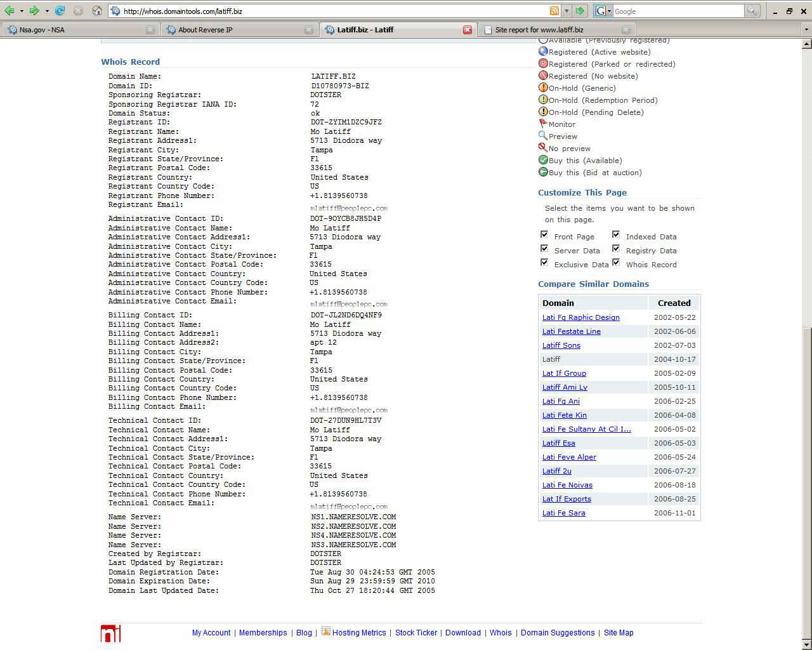Click into the Google search field
Image resolution: width=812 pixels, height=650 pixels.
[x=678, y=11]
